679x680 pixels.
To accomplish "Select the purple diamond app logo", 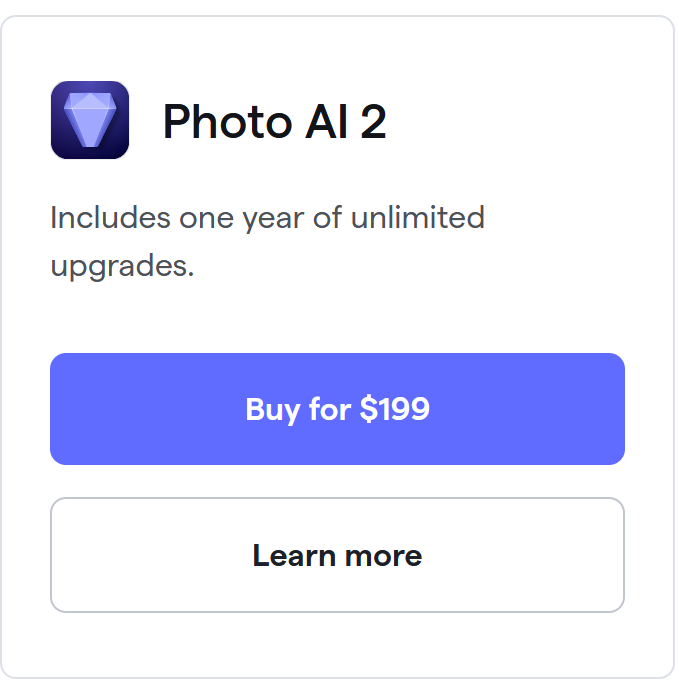I will (x=90, y=120).
